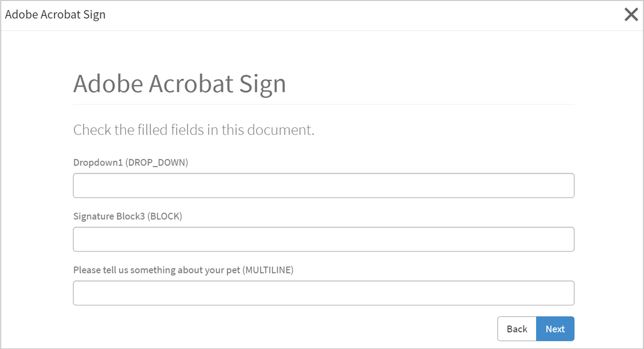Click the divider line beneath the heading

[x=323, y=104]
